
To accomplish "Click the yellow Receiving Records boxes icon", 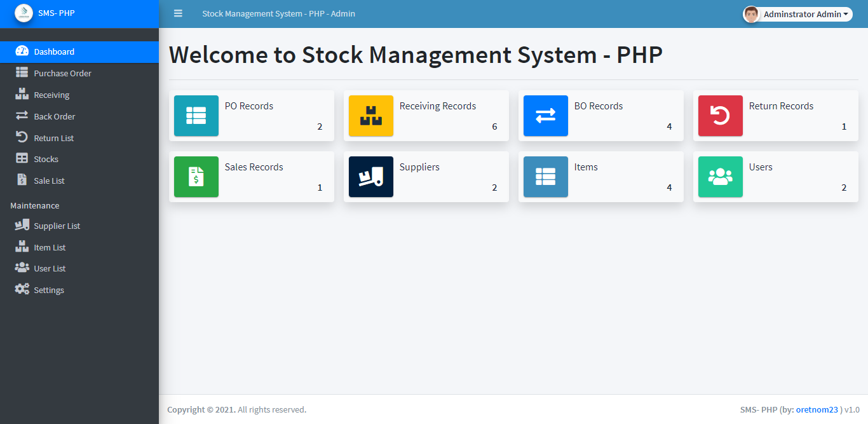I will tap(371, 116).
